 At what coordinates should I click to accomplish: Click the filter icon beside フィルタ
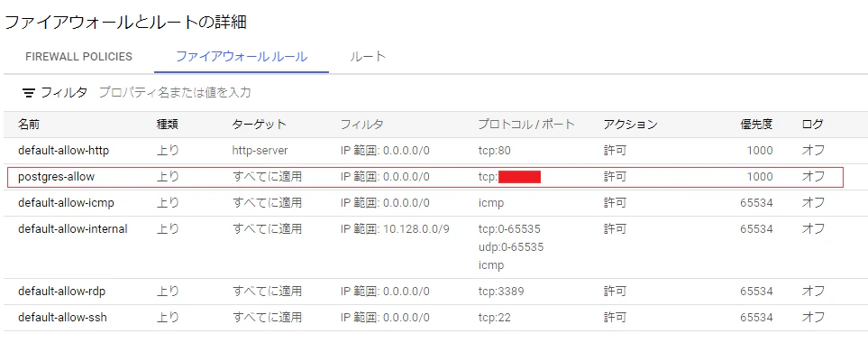[x=28, y=93]
